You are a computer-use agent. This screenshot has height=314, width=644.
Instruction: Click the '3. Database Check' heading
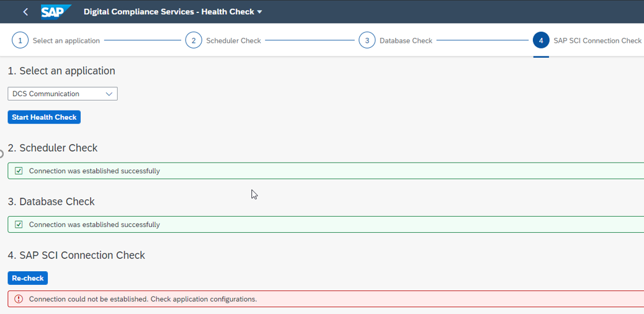(x=51, y=202)
